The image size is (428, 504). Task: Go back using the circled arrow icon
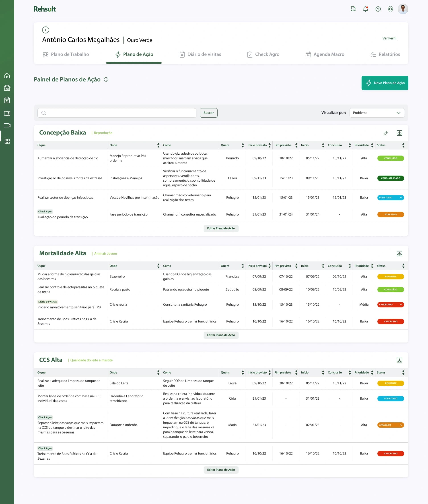click(x=46, y=30)
